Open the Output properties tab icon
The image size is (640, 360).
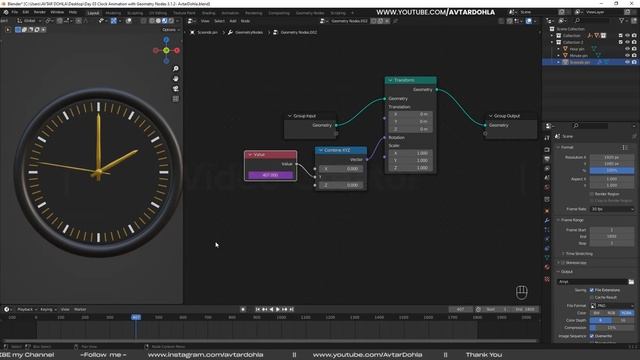click(547, 159)
